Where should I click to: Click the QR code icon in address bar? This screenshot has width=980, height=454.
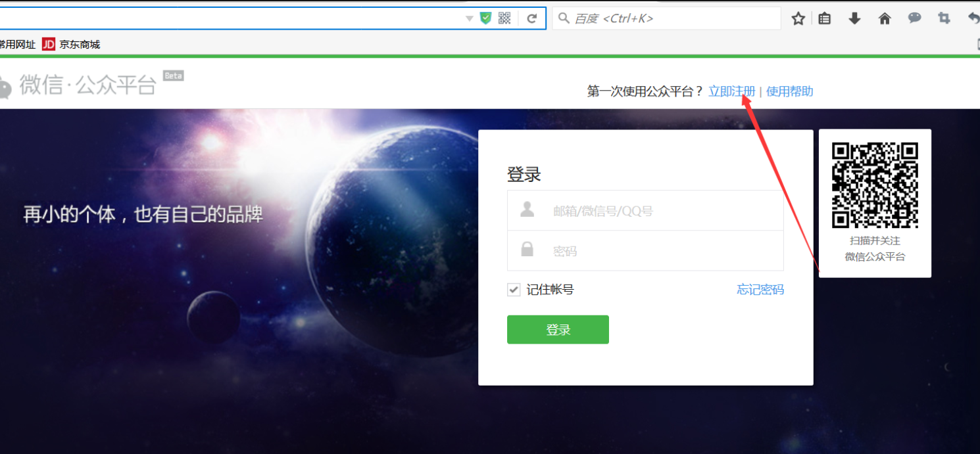504,18
